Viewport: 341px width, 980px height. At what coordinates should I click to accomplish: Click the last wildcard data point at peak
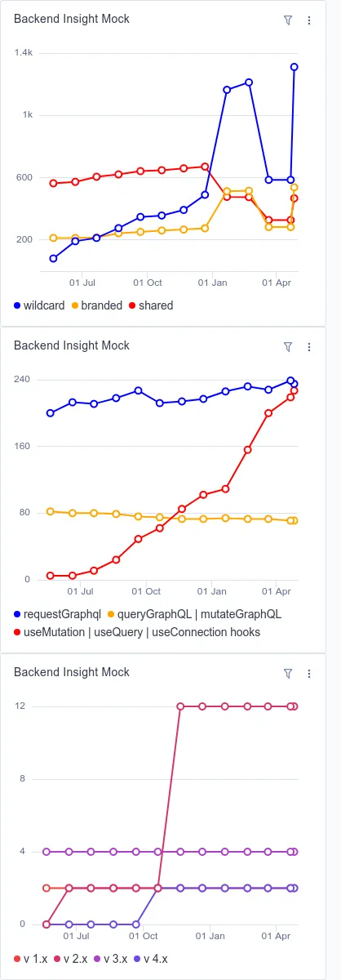pyautogui.click(x=294, y=67)
